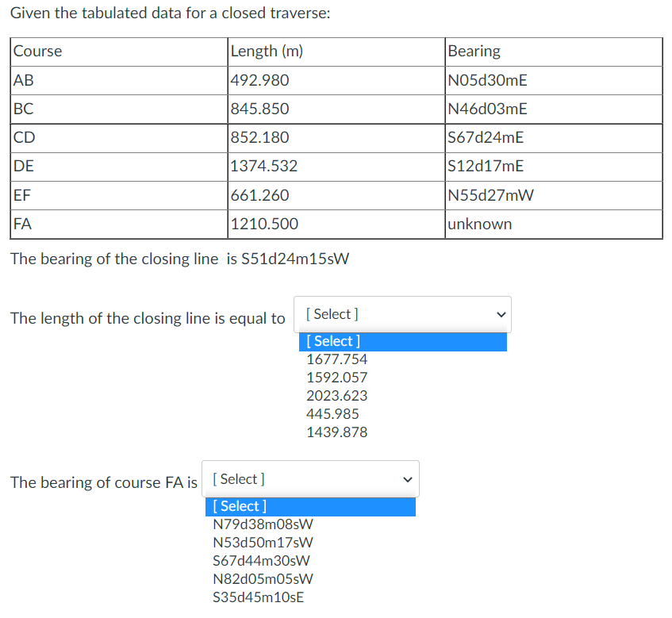
Task: Choose bearing S67d44m30sW for course FA
Action: 262,561
